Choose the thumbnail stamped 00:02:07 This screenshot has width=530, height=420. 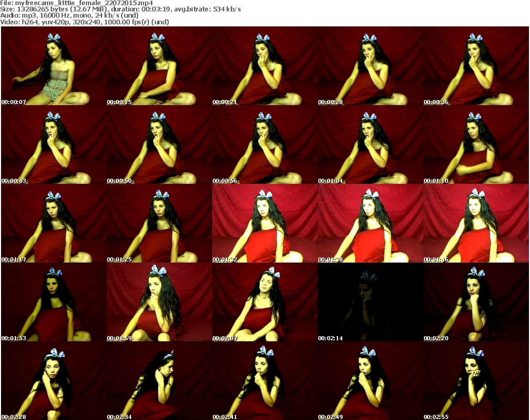265,302
